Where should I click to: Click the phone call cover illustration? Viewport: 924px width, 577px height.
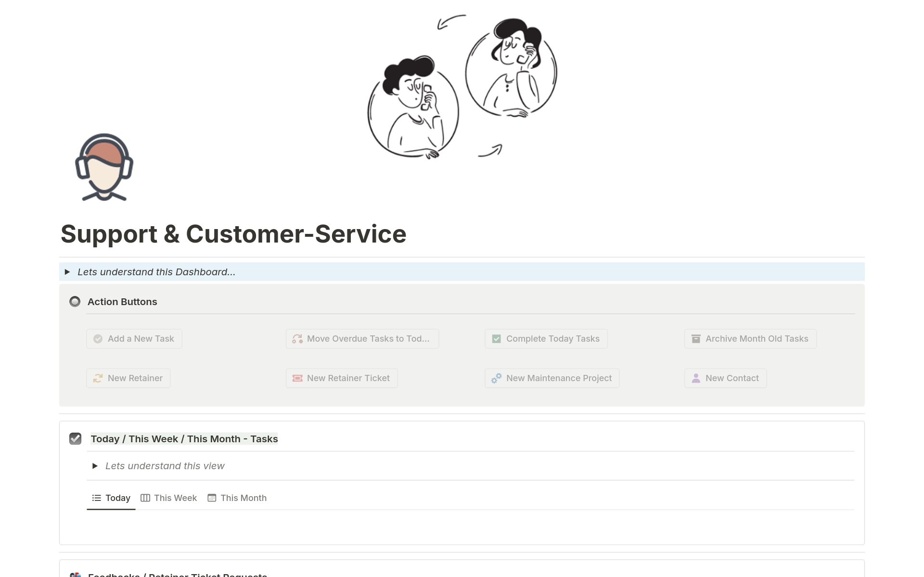[462, 87]
